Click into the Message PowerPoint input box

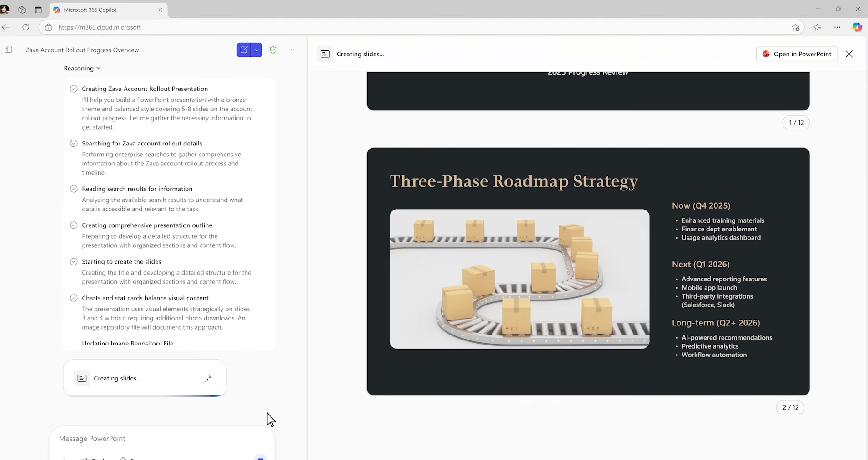click(x=162, y=439)
